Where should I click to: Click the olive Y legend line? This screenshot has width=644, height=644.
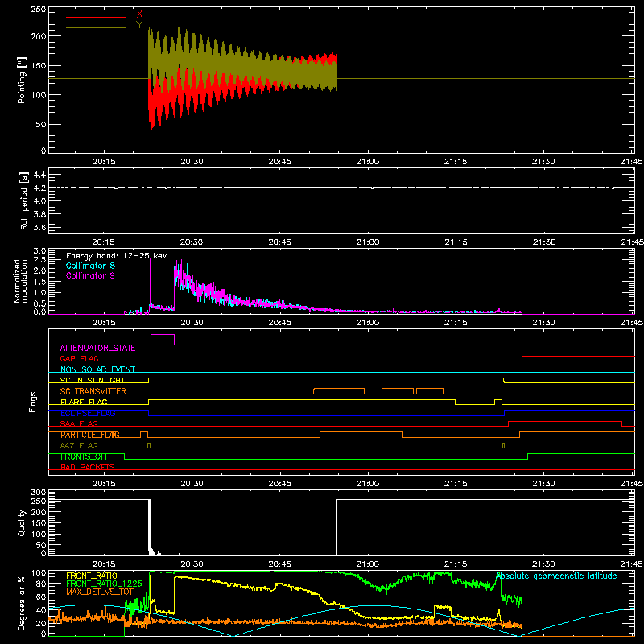tap(96, 27)
